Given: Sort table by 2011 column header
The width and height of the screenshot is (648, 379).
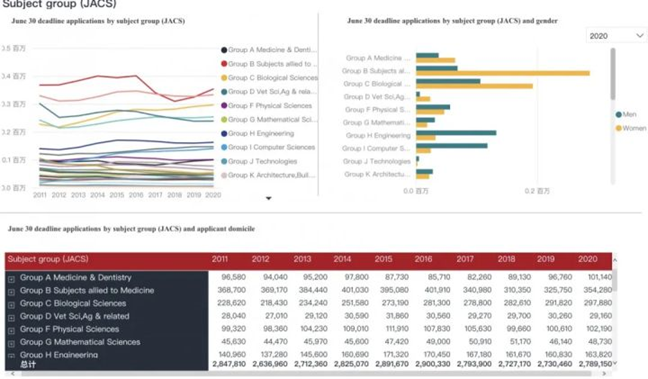Looking at the screenshot, I should 219,259.
